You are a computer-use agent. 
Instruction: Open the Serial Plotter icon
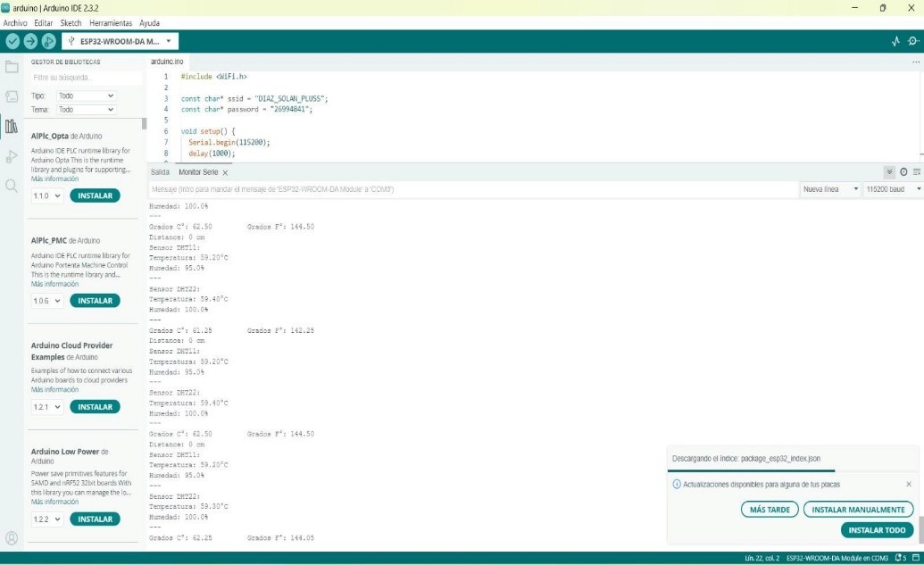pos(895,41)
